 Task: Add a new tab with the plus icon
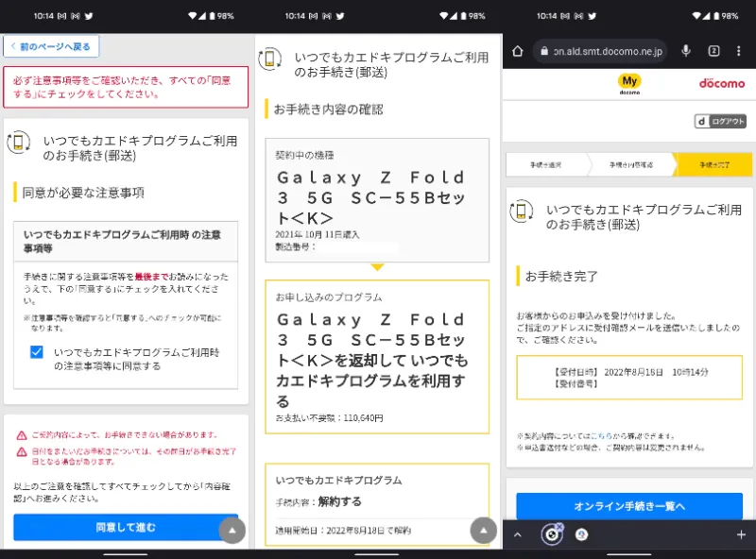tap(741, 534)
